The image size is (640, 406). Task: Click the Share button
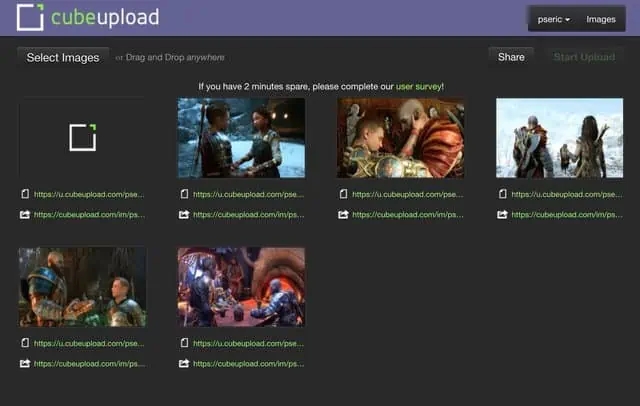[x=511, y=57]
